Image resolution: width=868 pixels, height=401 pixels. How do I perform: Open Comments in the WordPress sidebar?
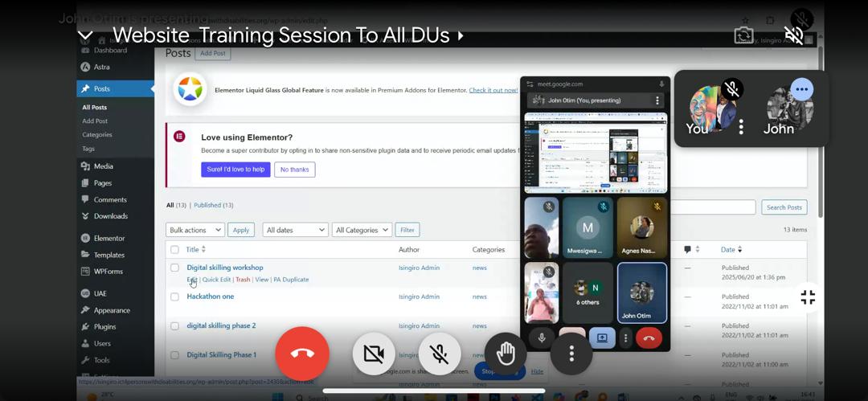(x=110, y=199)
